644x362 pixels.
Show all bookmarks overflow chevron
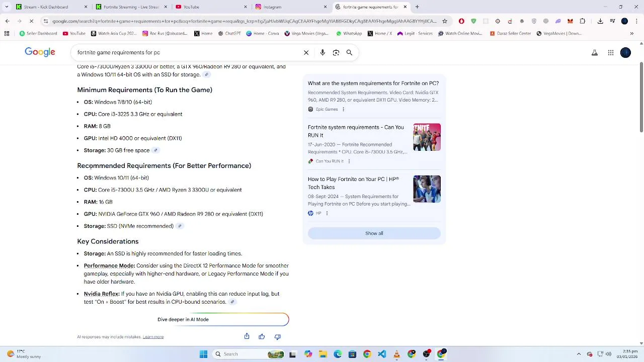pos(632,33)
